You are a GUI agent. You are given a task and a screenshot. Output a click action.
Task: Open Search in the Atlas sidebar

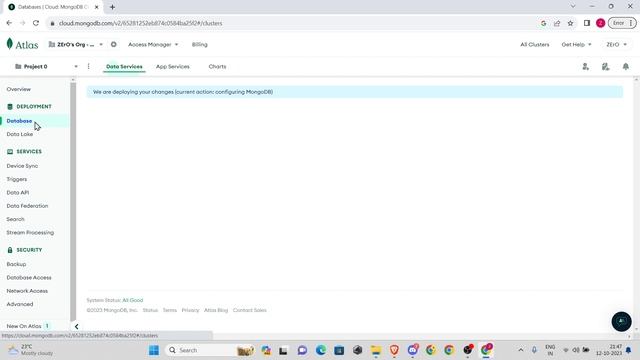[16, 219]
